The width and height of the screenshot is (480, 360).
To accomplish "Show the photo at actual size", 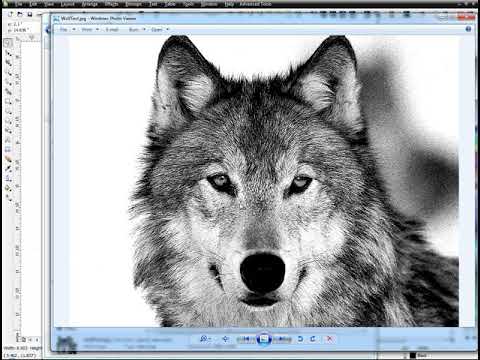I will coord(225,339).
